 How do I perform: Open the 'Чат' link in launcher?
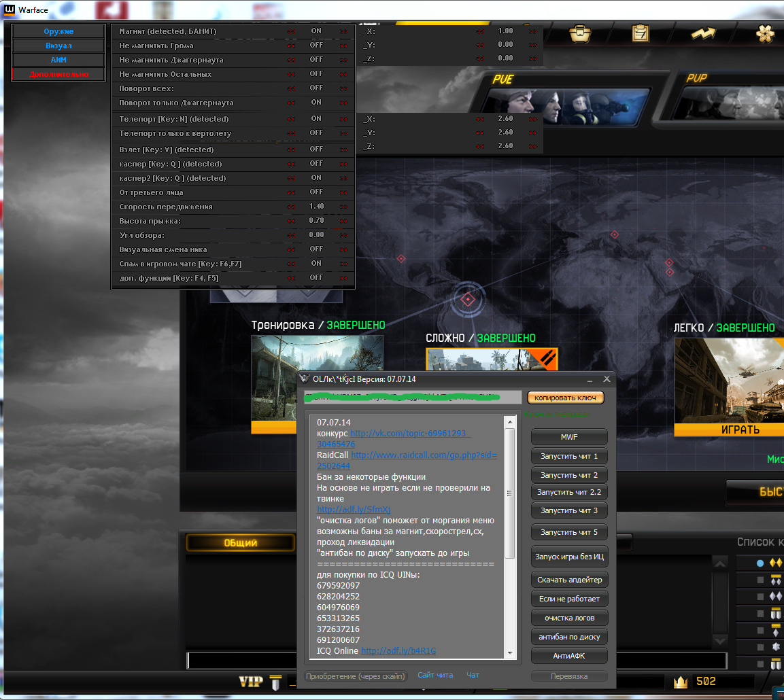(473, 675)
